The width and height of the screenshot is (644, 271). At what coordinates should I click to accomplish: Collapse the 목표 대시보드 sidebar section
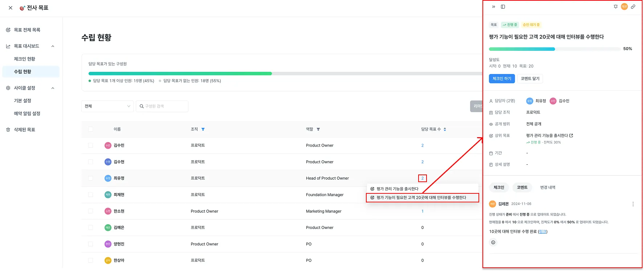[53, 46]
